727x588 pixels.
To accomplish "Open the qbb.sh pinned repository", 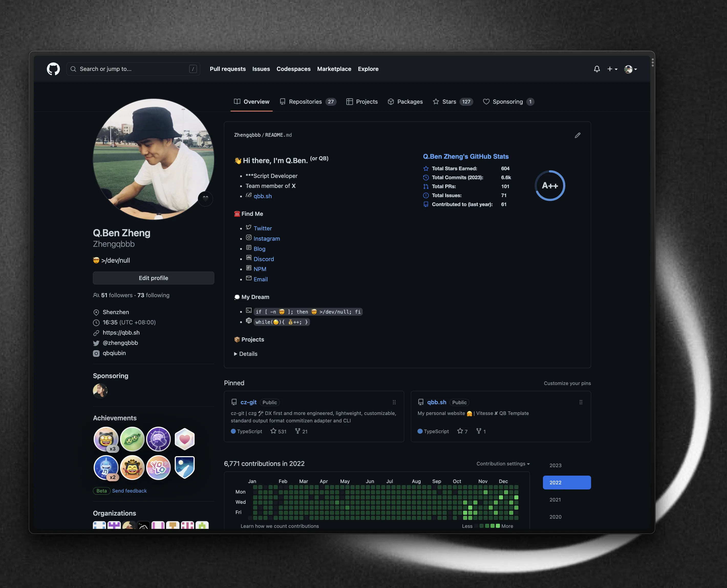I will [436, 402].
